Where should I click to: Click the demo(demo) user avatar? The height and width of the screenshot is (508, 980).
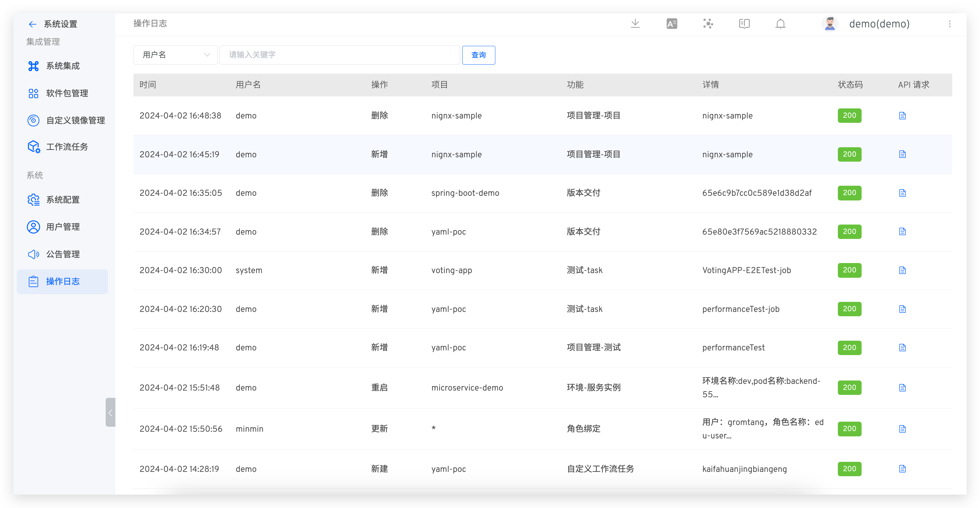(830, 23)
